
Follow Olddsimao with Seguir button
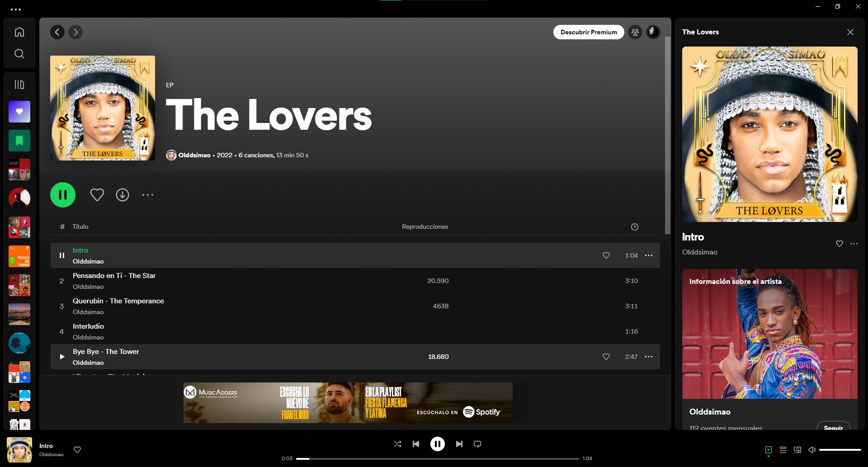[833, 426]
